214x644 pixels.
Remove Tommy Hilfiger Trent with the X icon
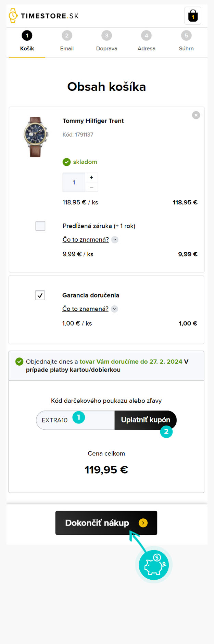[x=196, y=115]
